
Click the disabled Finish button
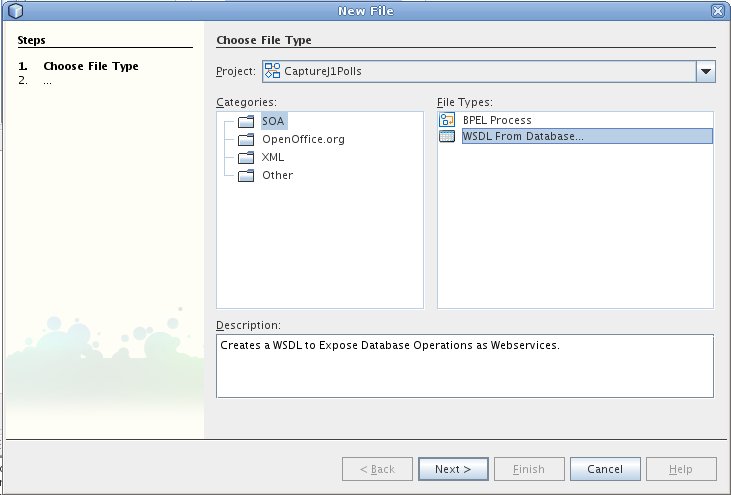529,469
